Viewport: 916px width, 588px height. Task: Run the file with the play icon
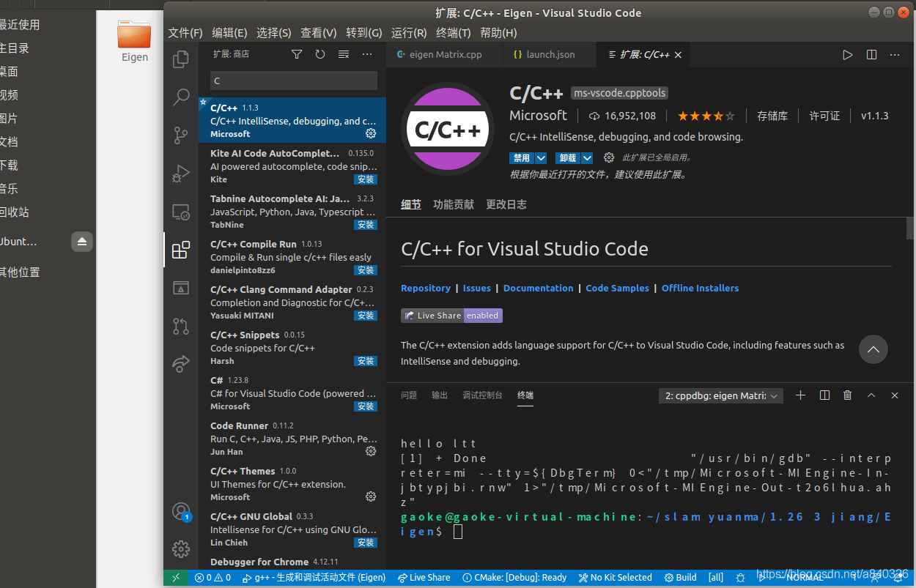click(848, 54)
